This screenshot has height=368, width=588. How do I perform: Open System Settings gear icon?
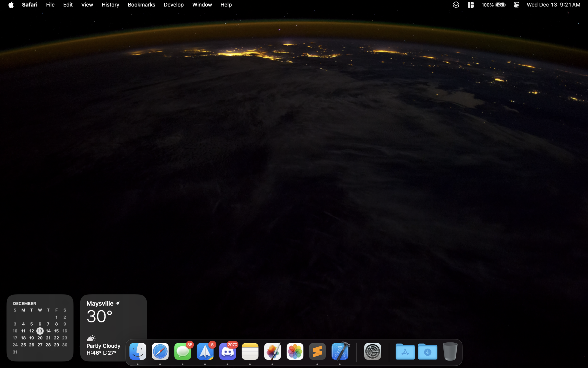pyautogui.click(x=372, y=352)
